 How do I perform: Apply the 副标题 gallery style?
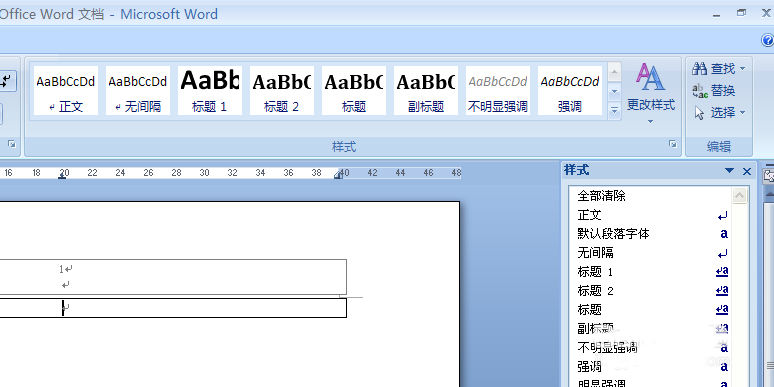426,91
